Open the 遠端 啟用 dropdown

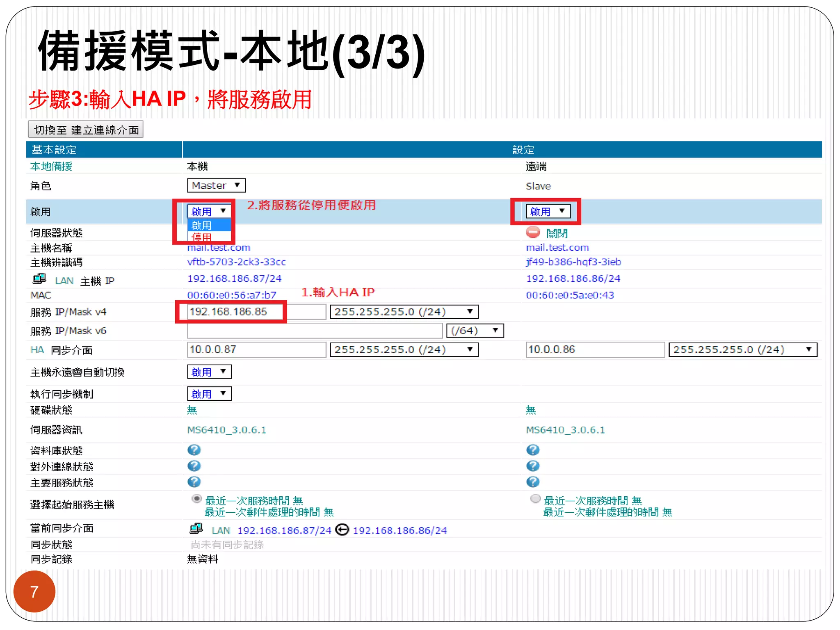548,211
